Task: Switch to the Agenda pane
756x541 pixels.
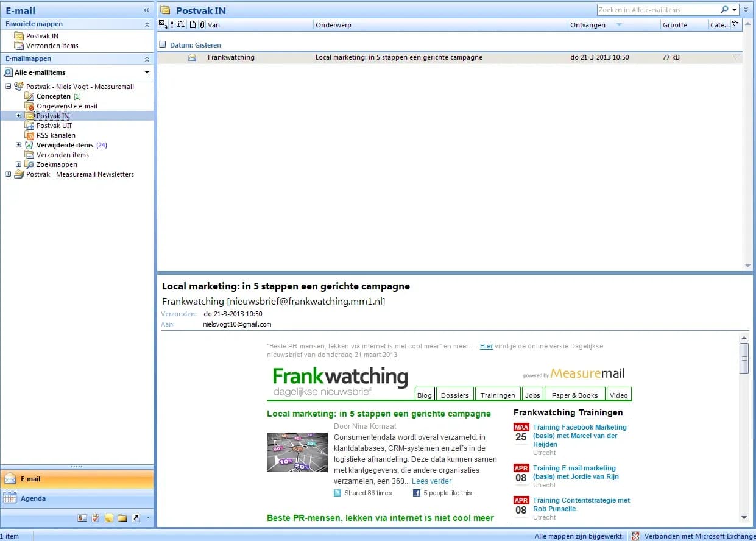Action: coord(77,498)
